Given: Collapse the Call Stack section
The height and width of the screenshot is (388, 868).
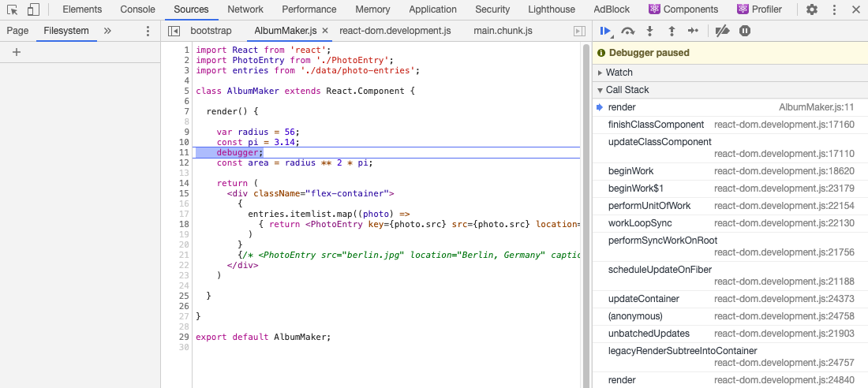Looking at the screenshot, I should (x=627, y=90).
